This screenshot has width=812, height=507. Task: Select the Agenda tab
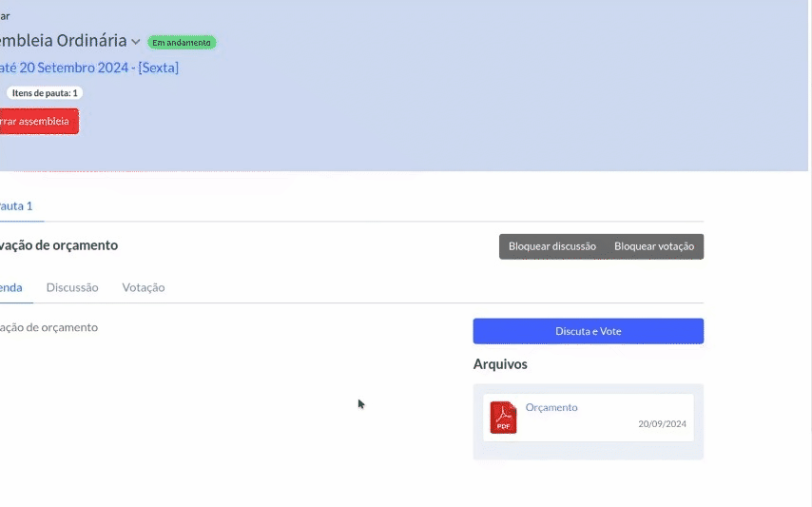point(10,287)
